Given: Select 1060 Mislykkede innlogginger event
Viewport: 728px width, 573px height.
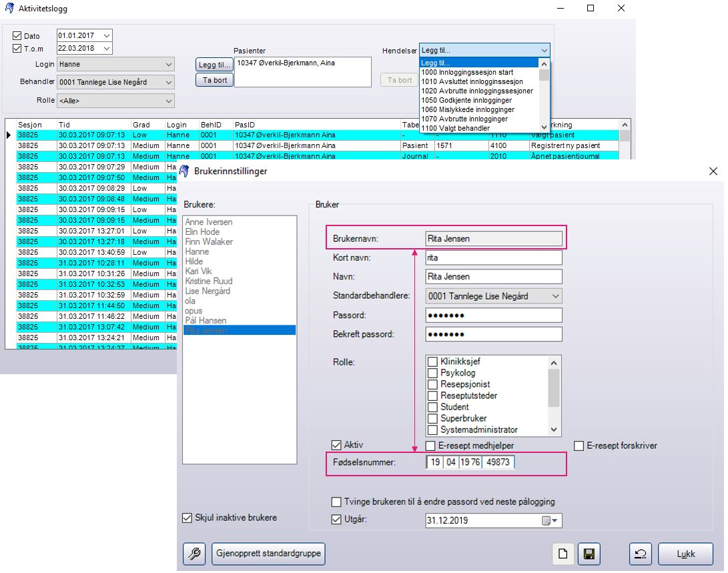Looking at the screenshot, I should 478,109.
